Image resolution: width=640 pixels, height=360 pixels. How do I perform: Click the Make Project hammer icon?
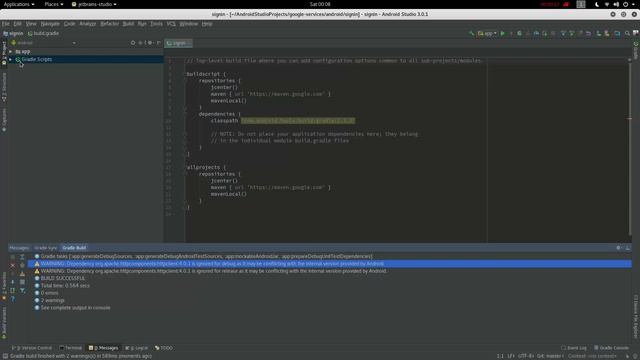coord(471,33)
